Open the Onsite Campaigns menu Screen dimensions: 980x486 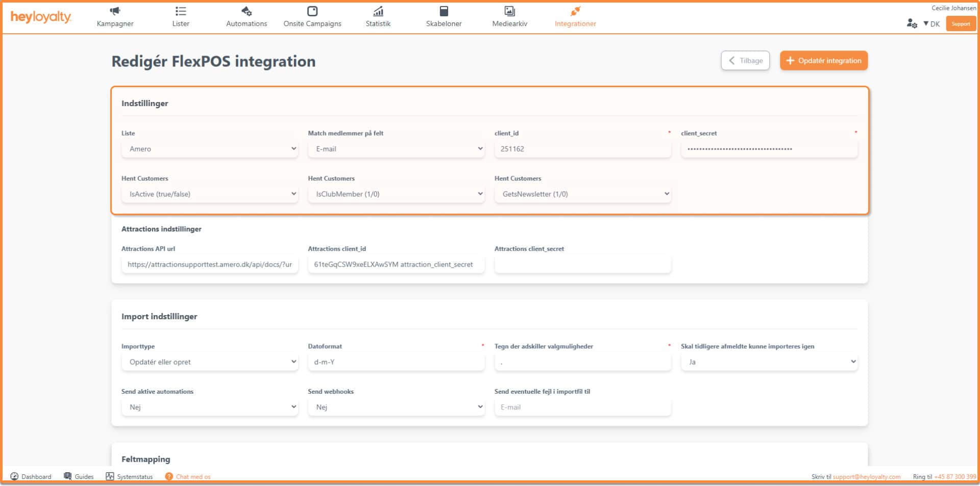tap(312, 17)
